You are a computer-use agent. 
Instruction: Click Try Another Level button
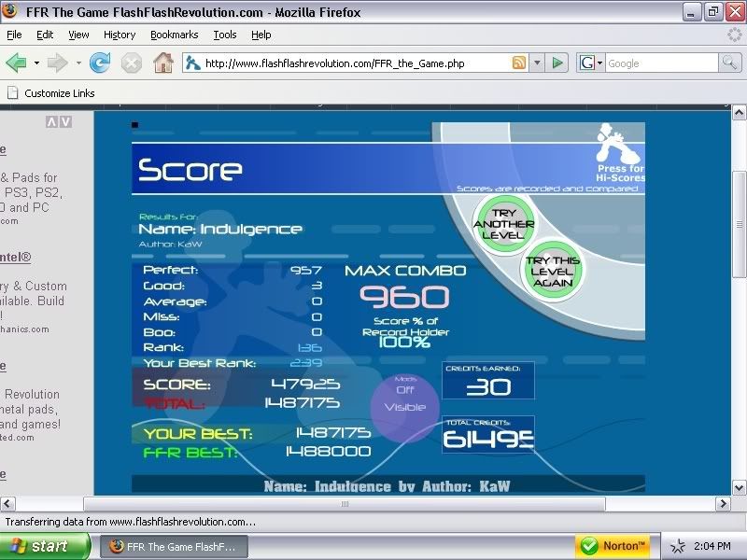coord(503,224)
